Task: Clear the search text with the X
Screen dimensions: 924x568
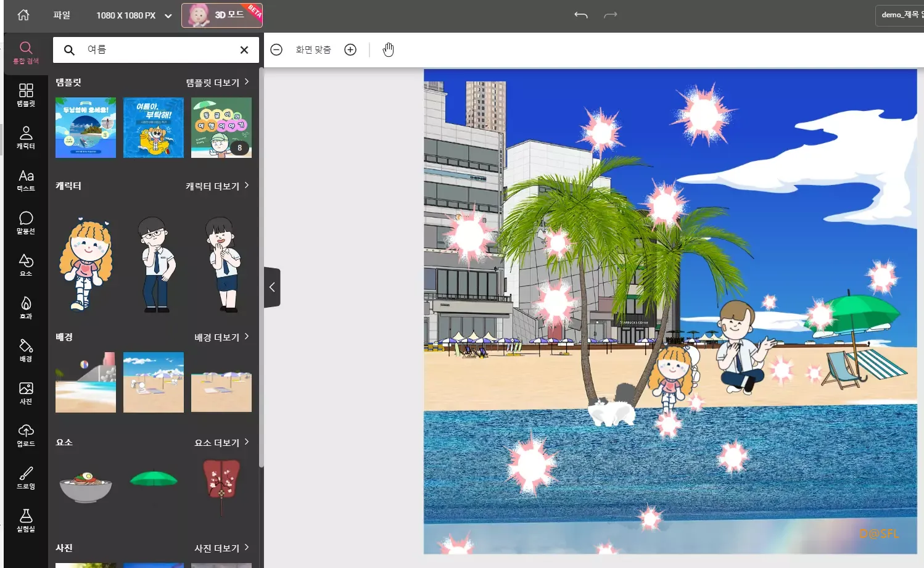Action: [244, 50]
